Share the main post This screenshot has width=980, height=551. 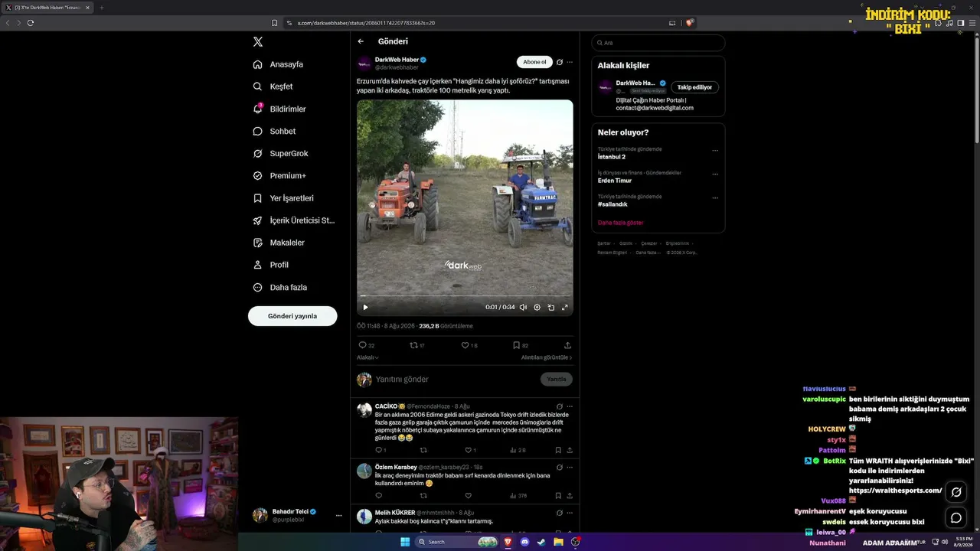click(x=567, y=345)
